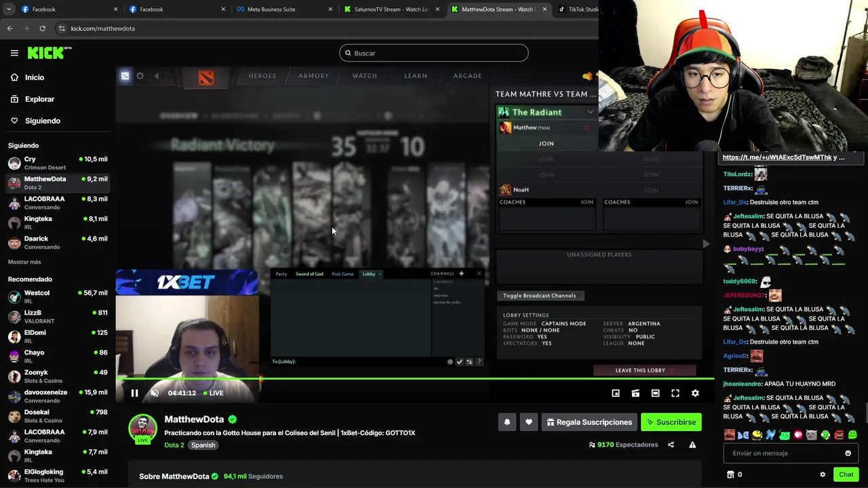868x488 pixels.
Task: Open davooxeneize recommended channel
Action: 58,396
